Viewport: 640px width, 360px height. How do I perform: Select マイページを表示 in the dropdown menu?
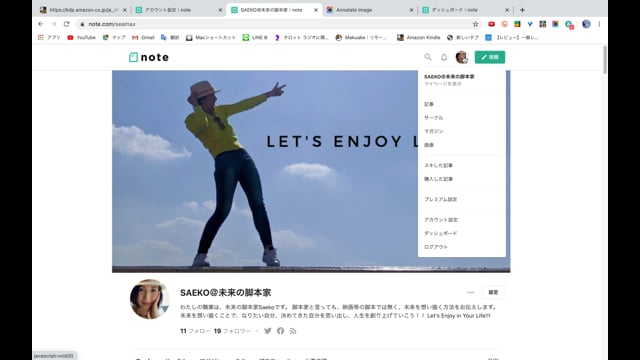tap(442, 84)
